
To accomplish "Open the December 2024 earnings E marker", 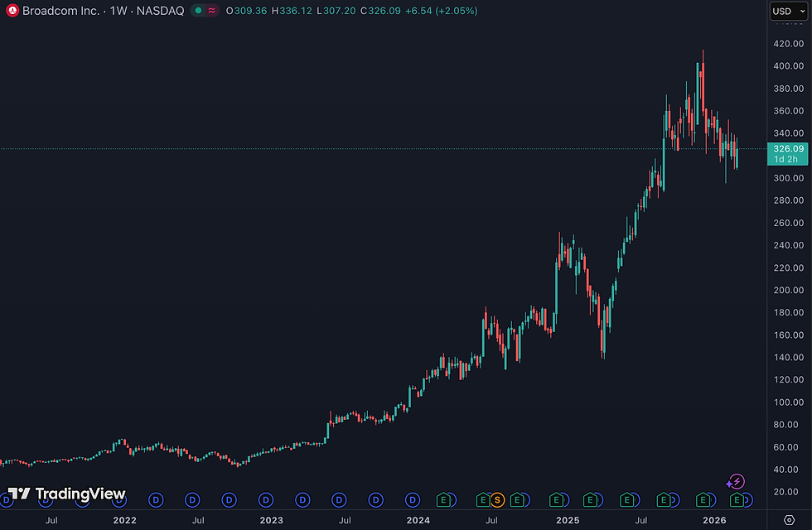I will click(x=556, y=500).
